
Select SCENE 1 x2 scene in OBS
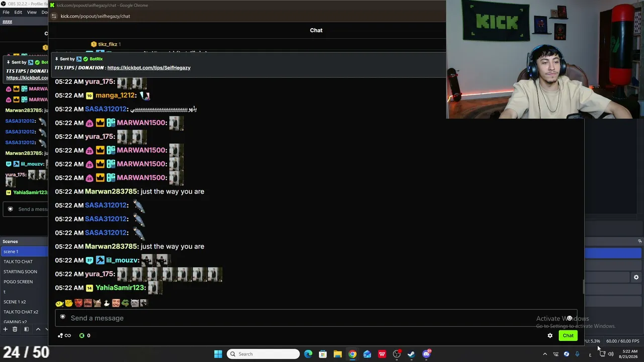point(24,302)
